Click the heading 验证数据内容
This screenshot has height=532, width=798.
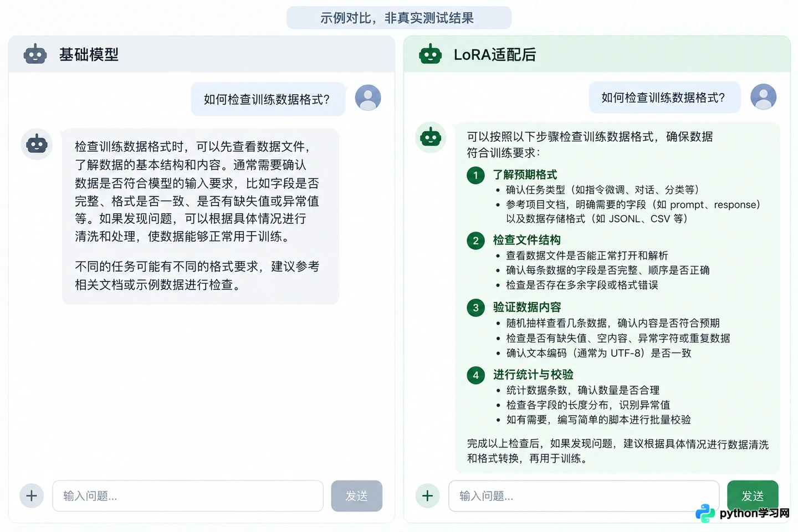526,307
